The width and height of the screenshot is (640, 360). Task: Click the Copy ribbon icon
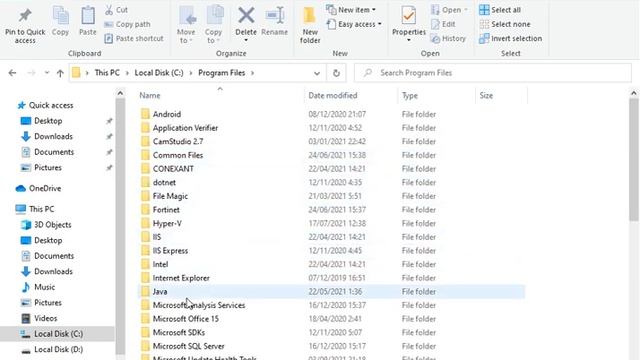60,16
